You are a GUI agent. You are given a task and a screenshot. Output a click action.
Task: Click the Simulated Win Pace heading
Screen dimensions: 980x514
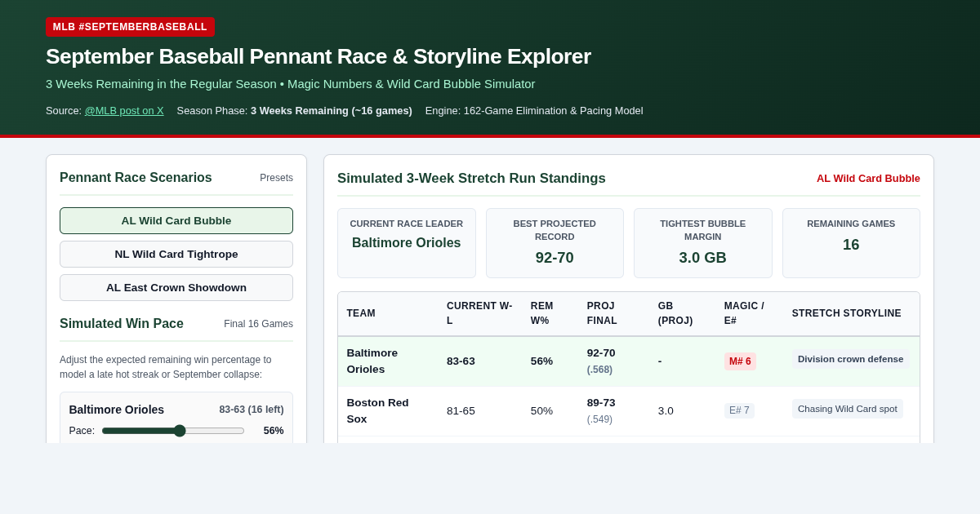pyautogui.click(x=122, y=324)
